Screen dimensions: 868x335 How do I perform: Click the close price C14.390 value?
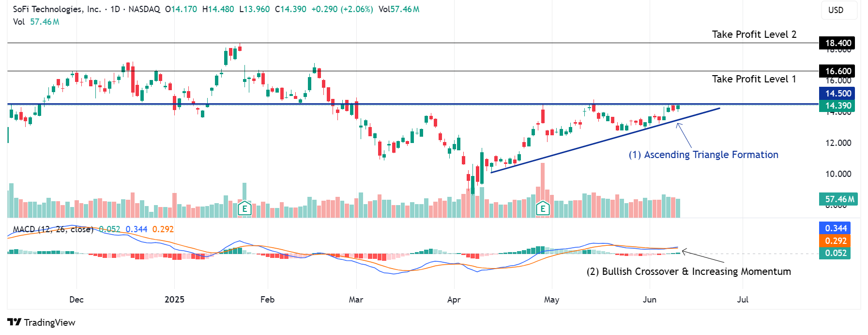[x=290, y=9]
